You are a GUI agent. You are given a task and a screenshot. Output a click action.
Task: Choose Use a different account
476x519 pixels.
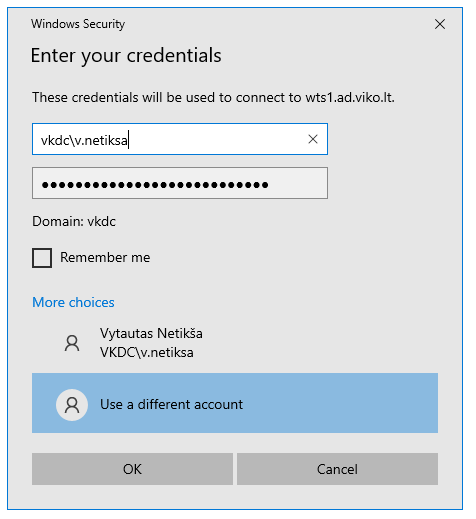tap(235, 403)
